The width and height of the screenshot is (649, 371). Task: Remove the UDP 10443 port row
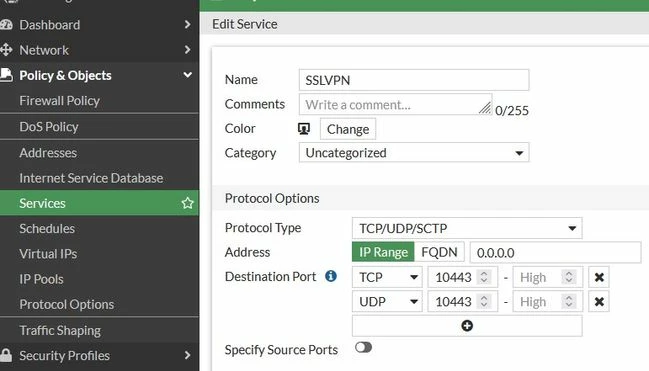point(599,302)
